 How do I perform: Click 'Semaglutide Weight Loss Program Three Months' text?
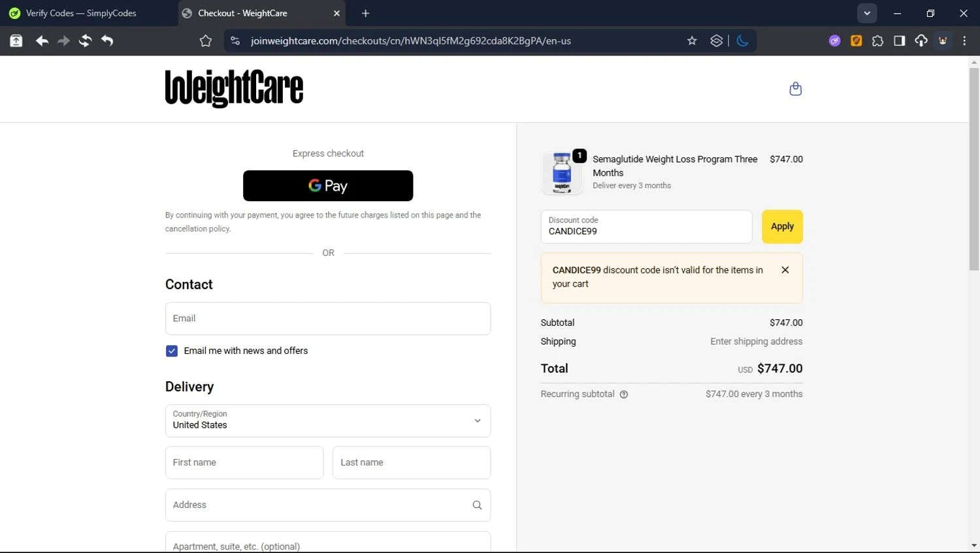coord(675,166)
